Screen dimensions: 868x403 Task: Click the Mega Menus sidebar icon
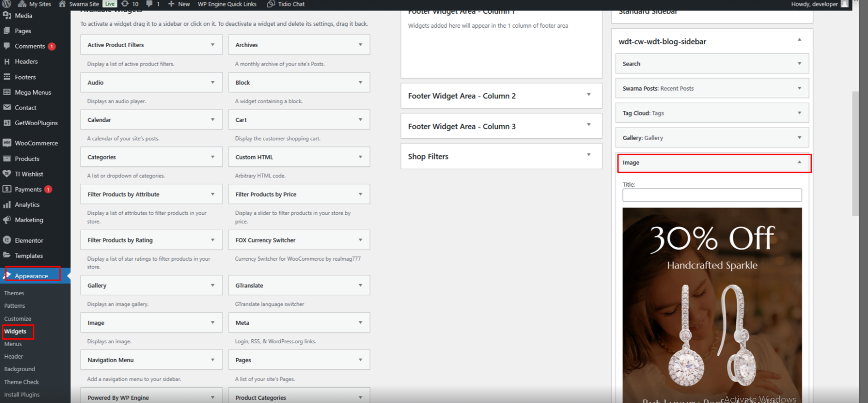coord(7,92)
